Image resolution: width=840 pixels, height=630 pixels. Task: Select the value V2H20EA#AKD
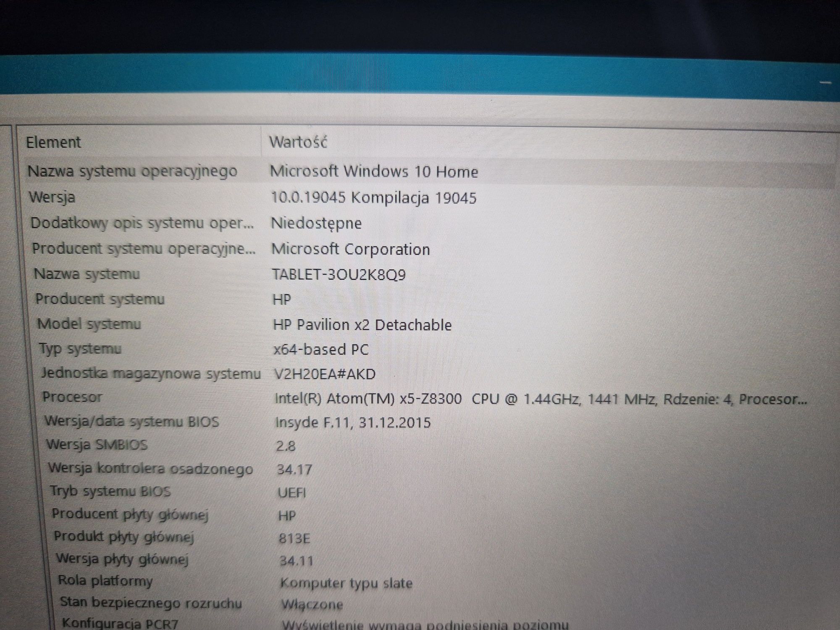click(325, 374)
